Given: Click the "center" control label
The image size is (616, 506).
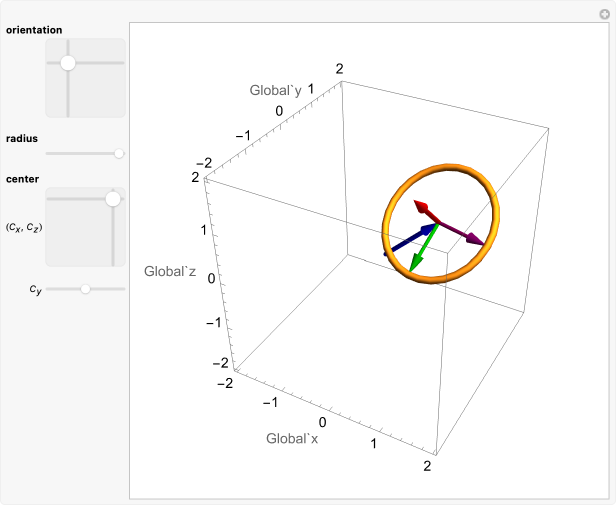Looking at the screenshot, I should [22, 179].
